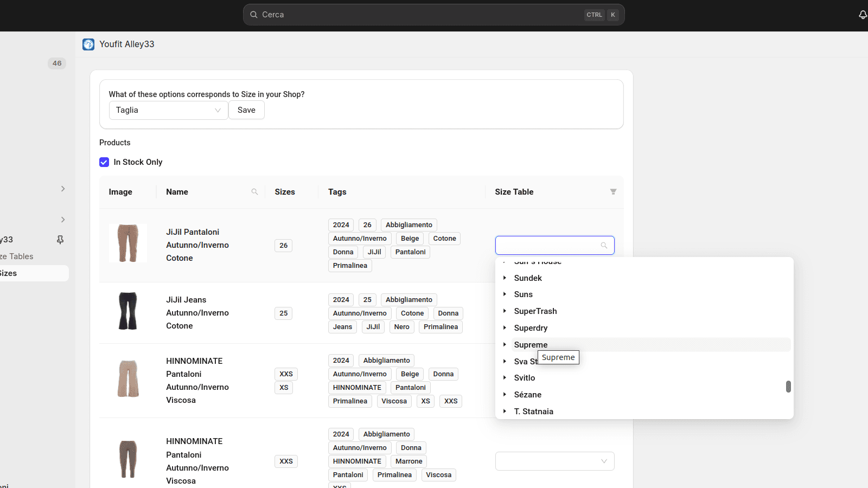
Task: Open the fourth row Size Table dropdown
Action: tap(554, 461)
